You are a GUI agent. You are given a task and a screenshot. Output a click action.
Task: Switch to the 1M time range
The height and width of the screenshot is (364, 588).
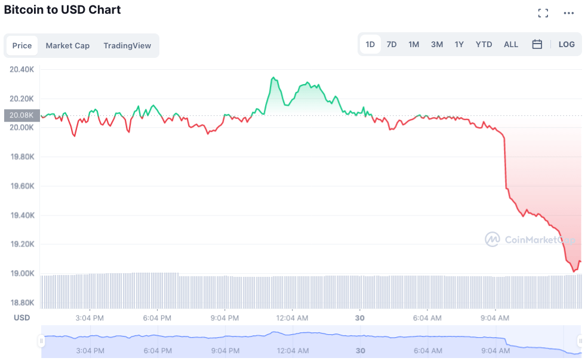pos(414,44)
